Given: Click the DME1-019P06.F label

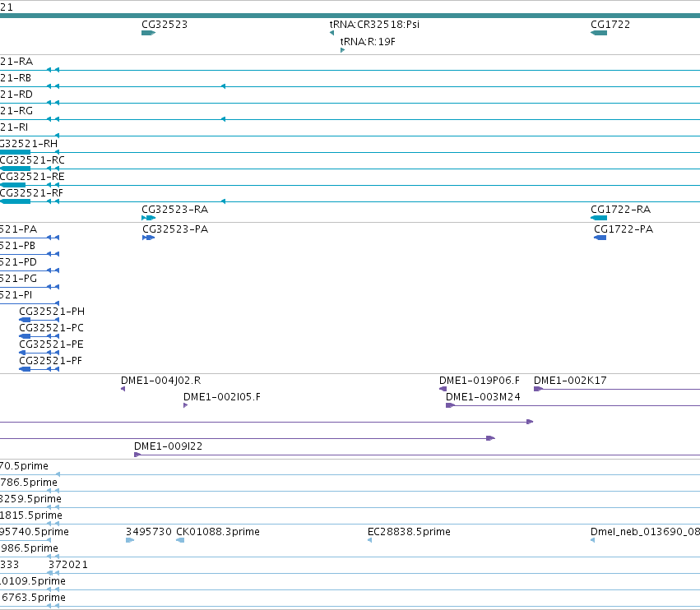Looking at the screenshot, I should tap(480, 381).
